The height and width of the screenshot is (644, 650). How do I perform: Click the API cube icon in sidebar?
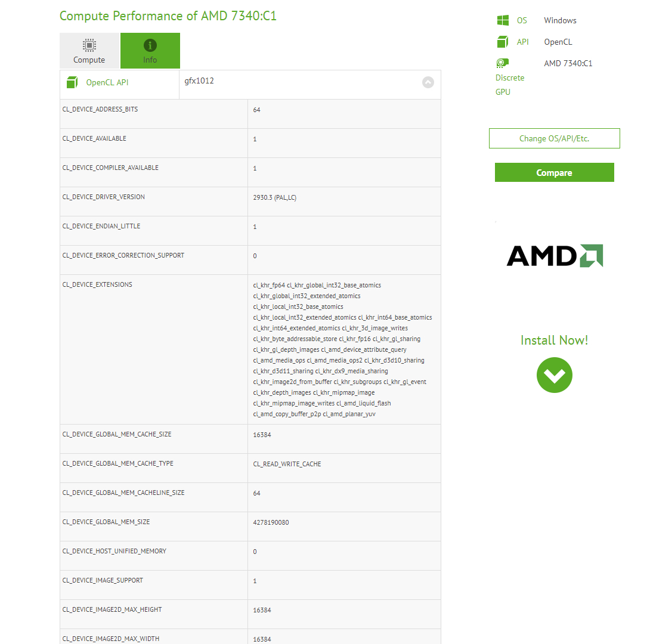tap(503, 42)
